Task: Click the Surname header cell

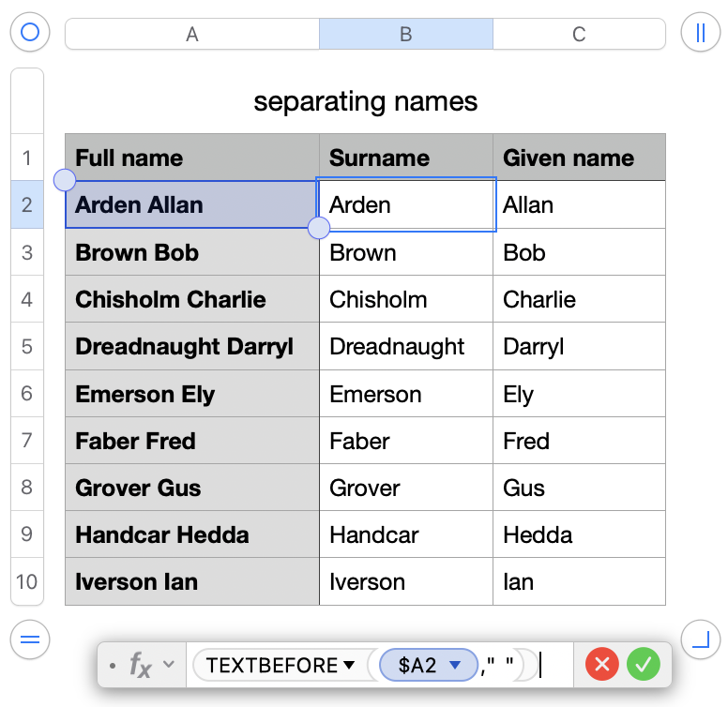Action: pos(406,158)
